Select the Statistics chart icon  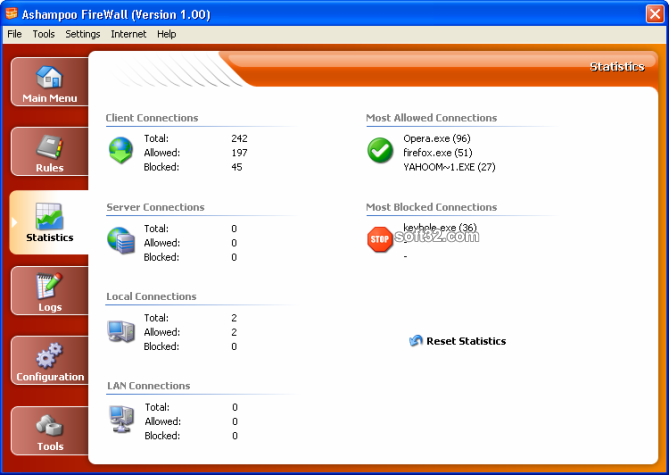click(x=49, y=216)
